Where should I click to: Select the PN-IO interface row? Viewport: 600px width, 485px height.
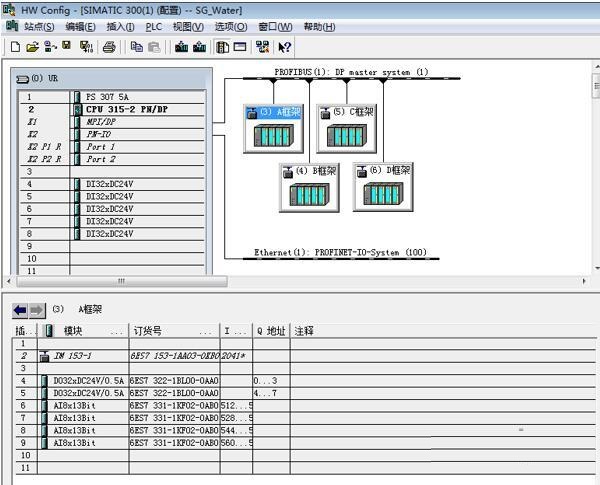(112, 134)
